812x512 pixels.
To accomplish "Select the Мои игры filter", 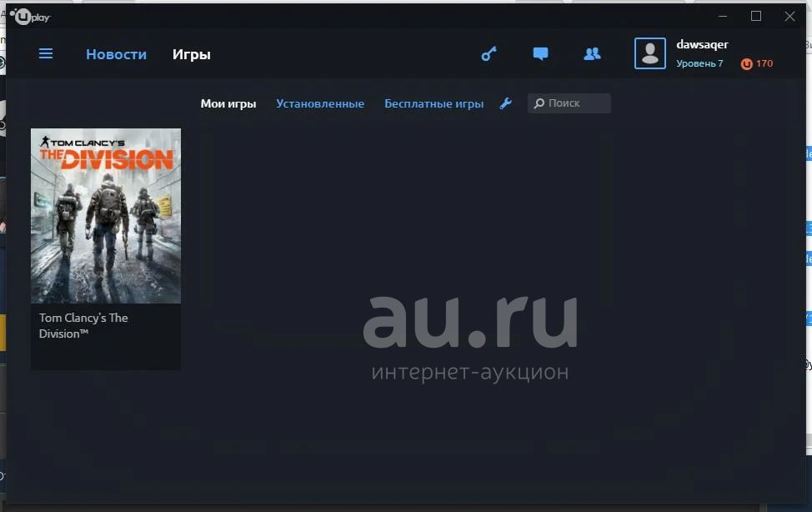I will tap(228, 103).
